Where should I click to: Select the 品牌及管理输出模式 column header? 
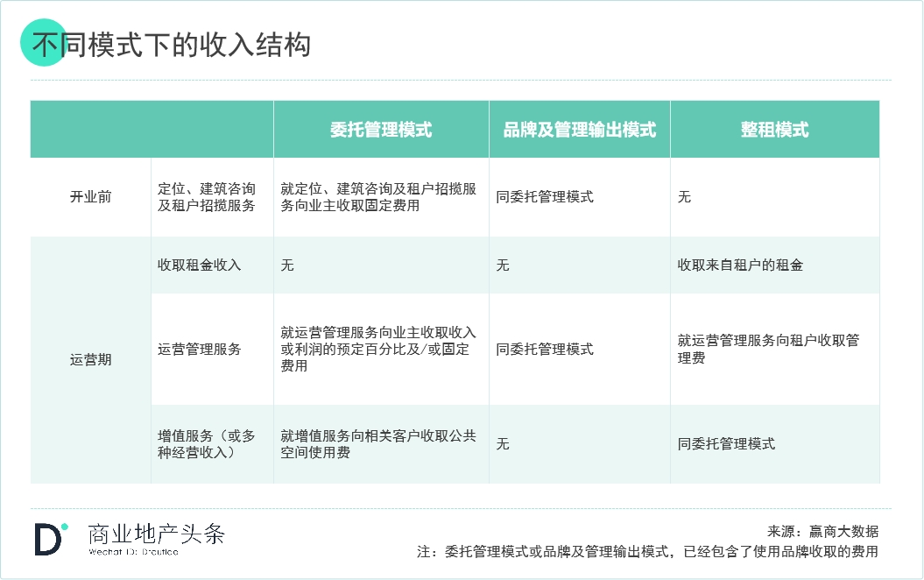[x=580, y=129]
